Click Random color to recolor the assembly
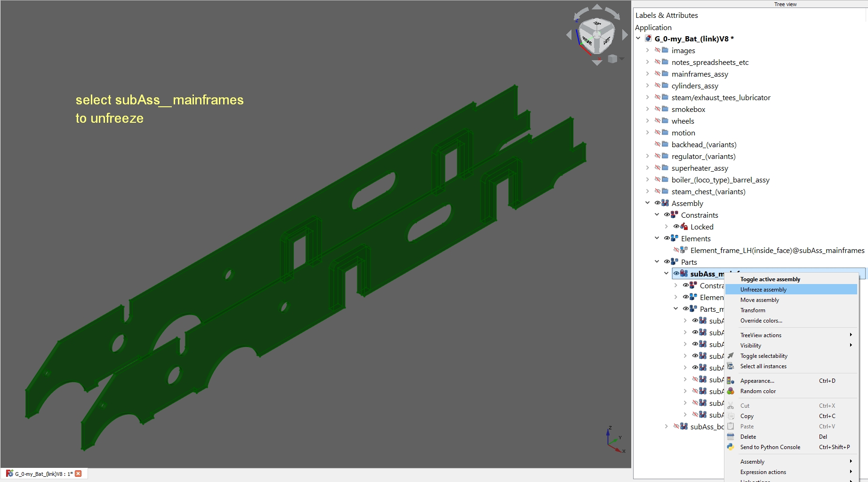This screenshot has width=868, height=482. click(x=758, y=391)
